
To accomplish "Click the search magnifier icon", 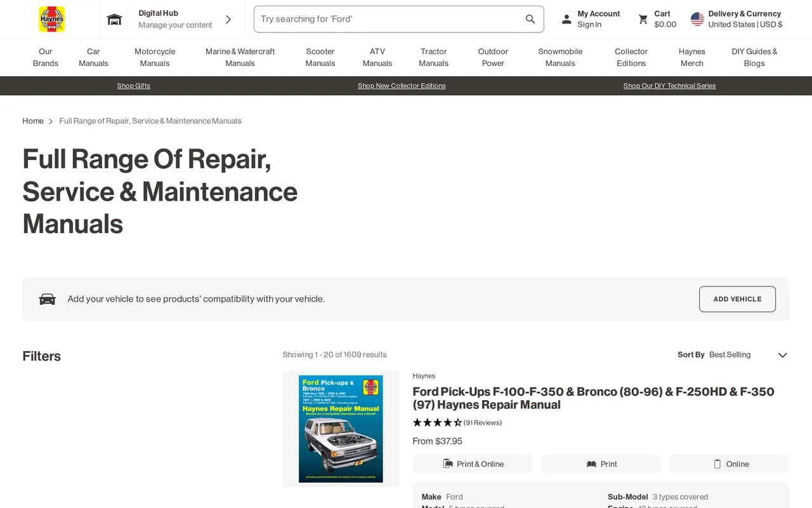I will (530, 19).
